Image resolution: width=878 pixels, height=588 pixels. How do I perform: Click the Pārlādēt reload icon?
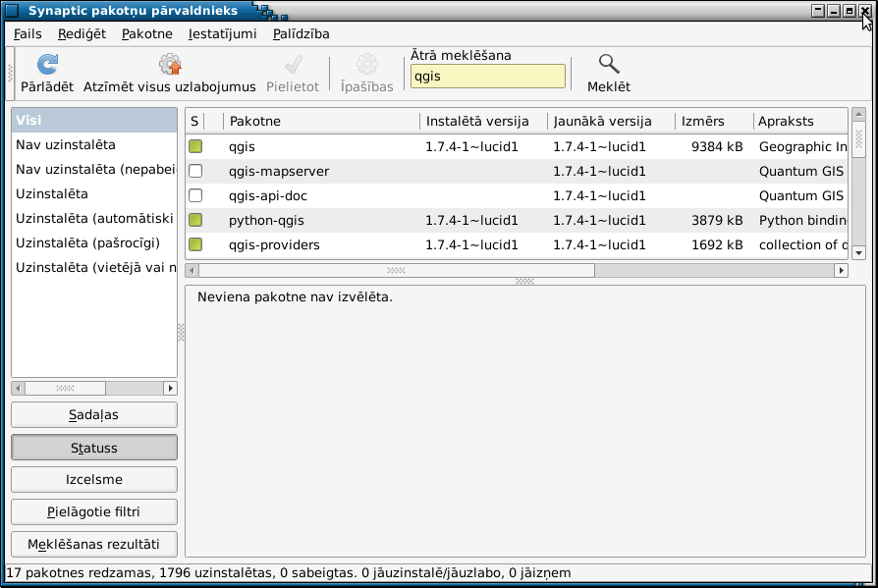tap(47, 65)
